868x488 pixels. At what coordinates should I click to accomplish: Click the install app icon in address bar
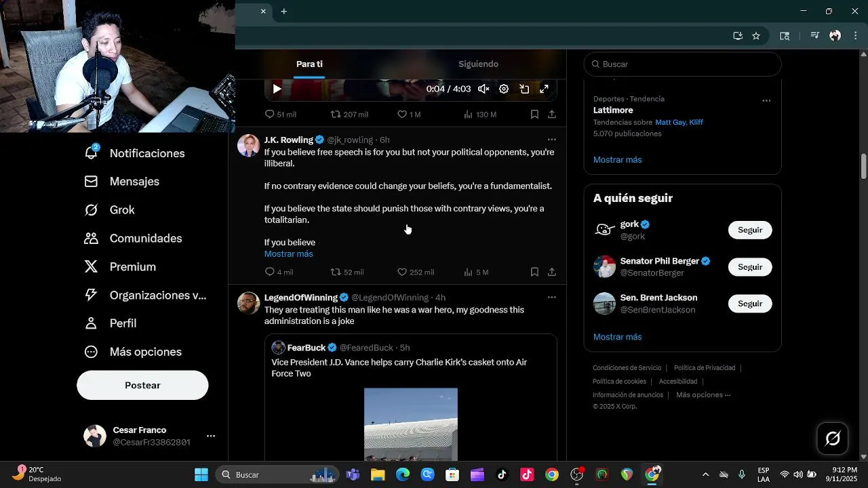point(738,36)
